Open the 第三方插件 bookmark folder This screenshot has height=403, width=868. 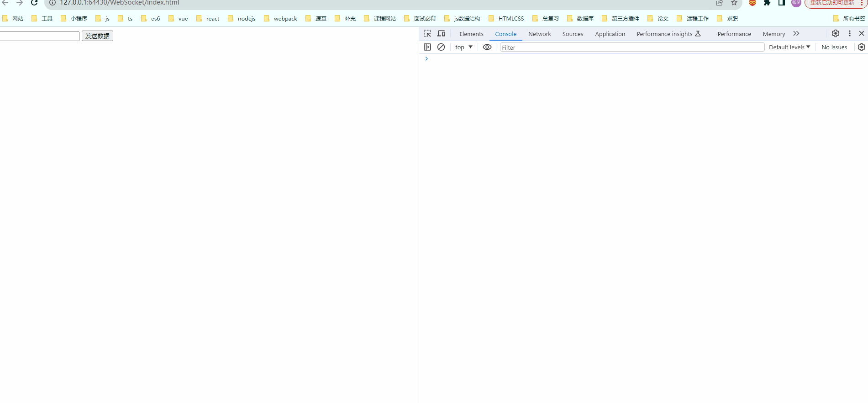621,18
